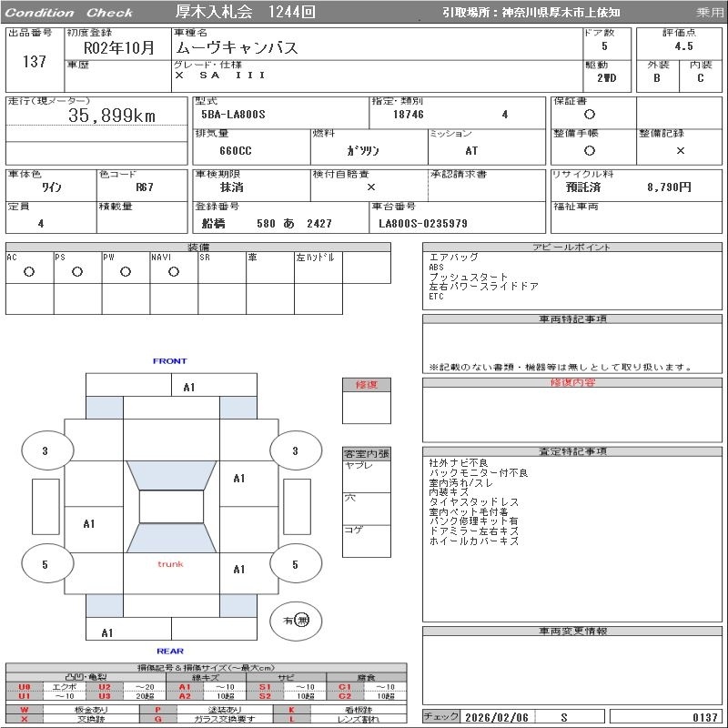The image size is (728, 728).
Task: Click the red 修復 heading box
Action: point(367,385)
